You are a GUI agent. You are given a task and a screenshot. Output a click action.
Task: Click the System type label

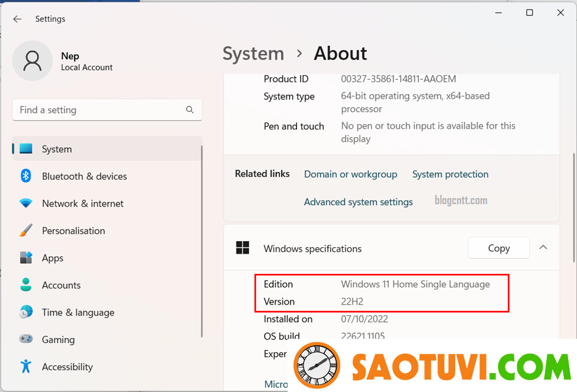pyautogui.click(x=289, y=96)
